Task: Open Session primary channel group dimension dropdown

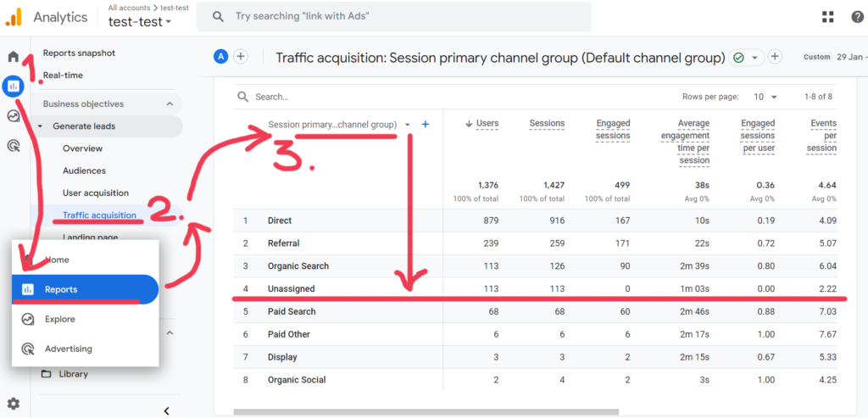Action: click(x=407, y=125)
